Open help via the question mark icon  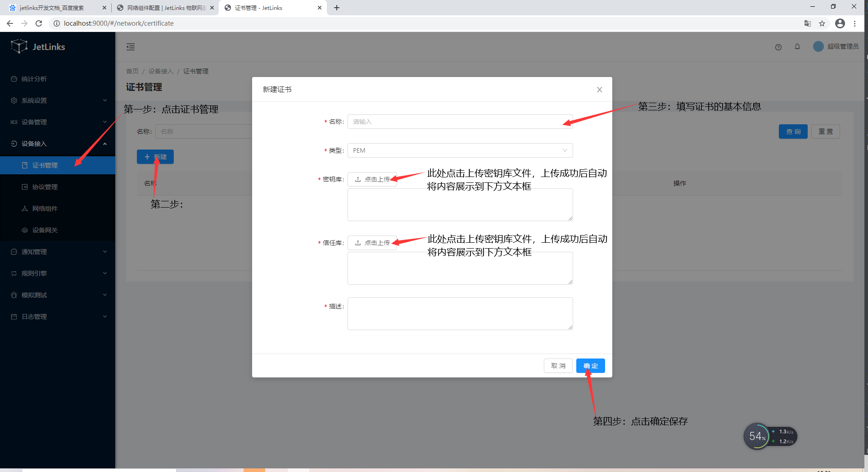click(778, 47)
